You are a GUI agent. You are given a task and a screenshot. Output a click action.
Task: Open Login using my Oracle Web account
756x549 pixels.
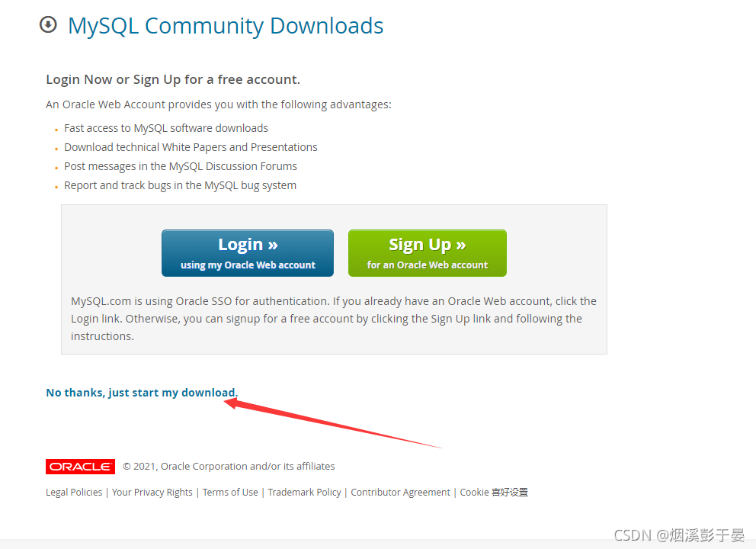(x=248, y=253)
